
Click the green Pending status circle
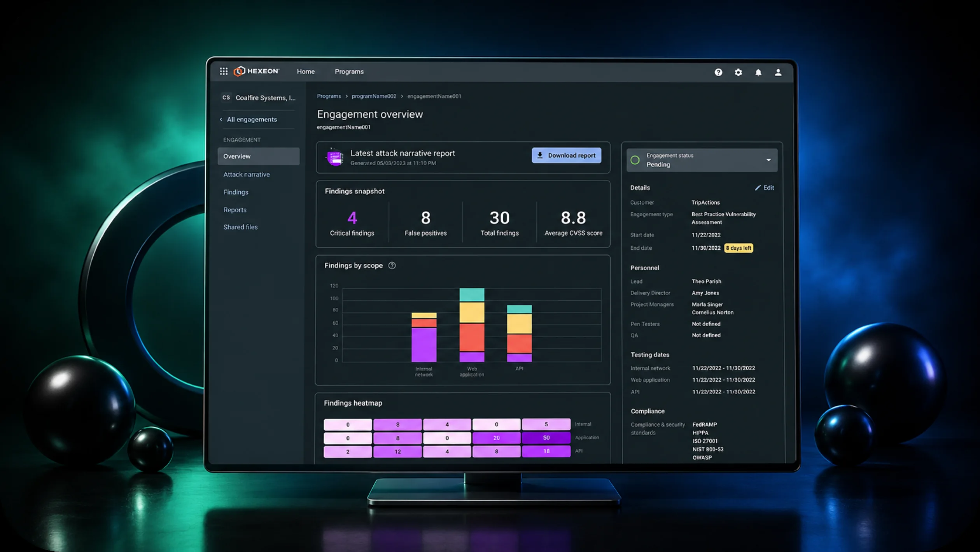point(635,160)
